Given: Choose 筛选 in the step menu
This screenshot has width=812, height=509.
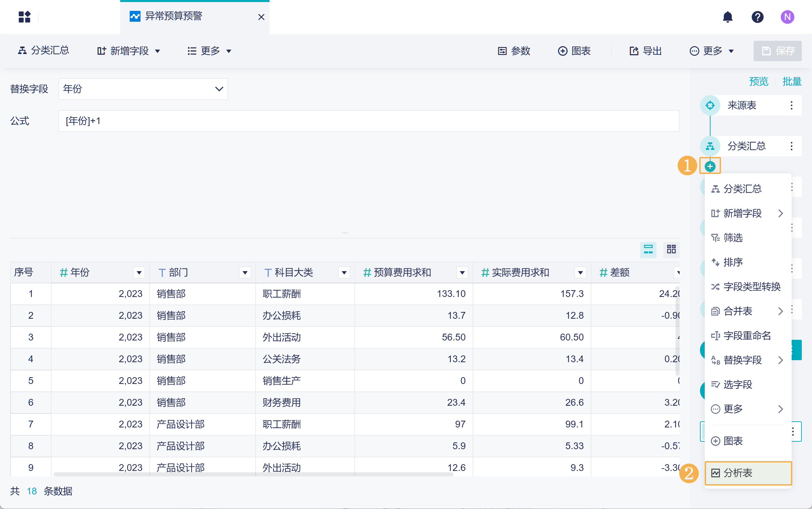Looking at the screenshot, I should (733, 238).
